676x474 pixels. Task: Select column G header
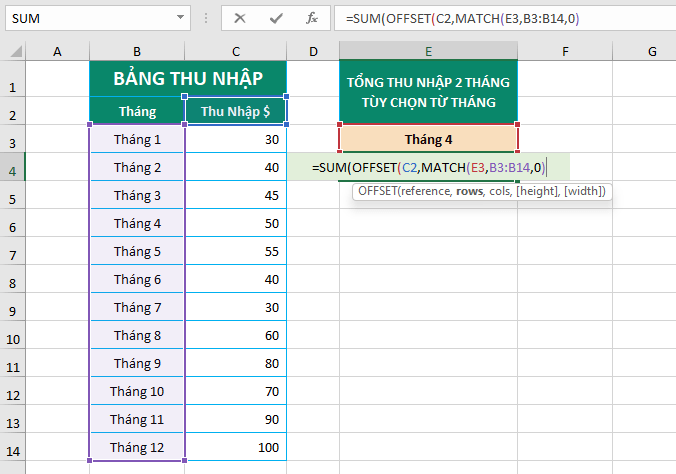click(x=645, y=51)
